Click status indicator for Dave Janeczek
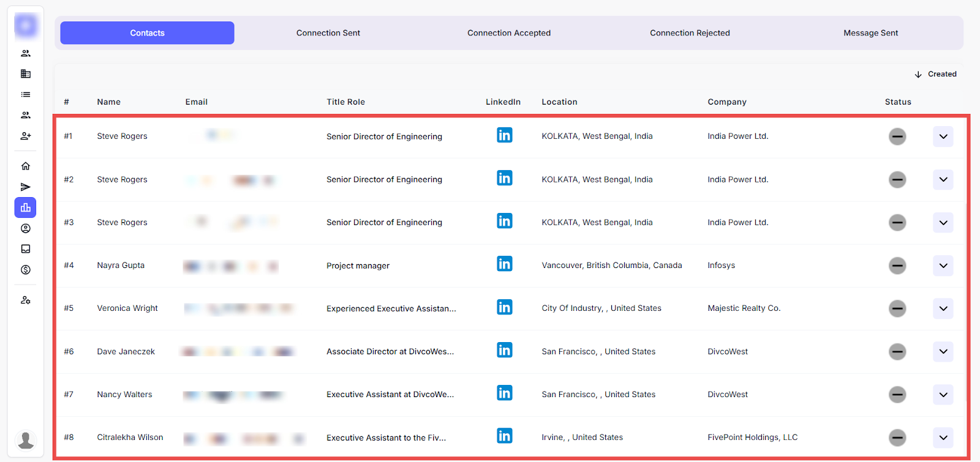This screenshot has width=980, height=462. tap(897, 352)
